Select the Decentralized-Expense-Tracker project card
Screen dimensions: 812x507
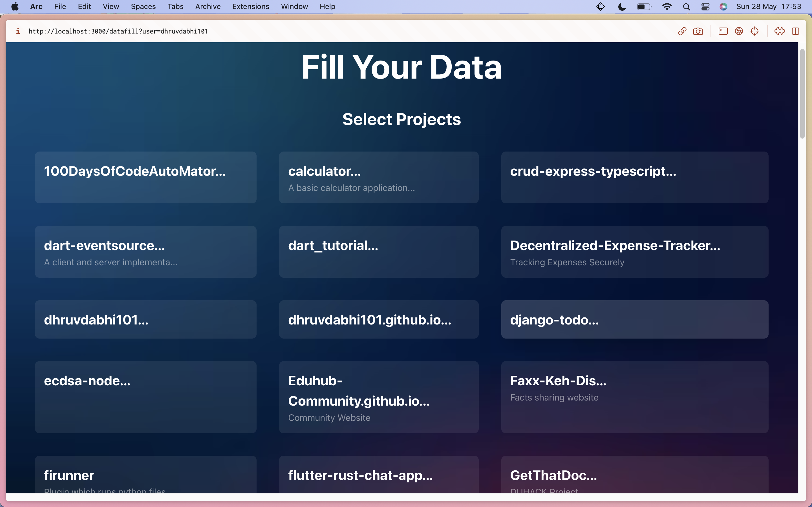(x=634, y=252)
